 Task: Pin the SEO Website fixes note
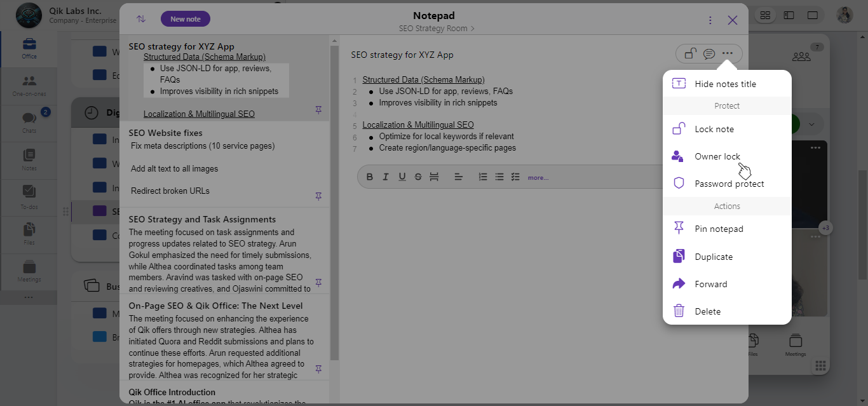318,196
